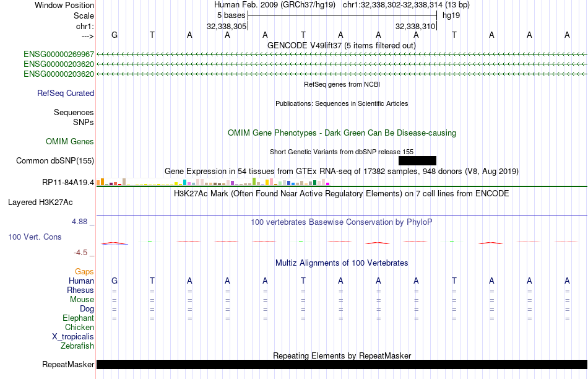Viewport: 588px width, 379px height.
Task: Click the Dog species row label
Action: point(87,309)
